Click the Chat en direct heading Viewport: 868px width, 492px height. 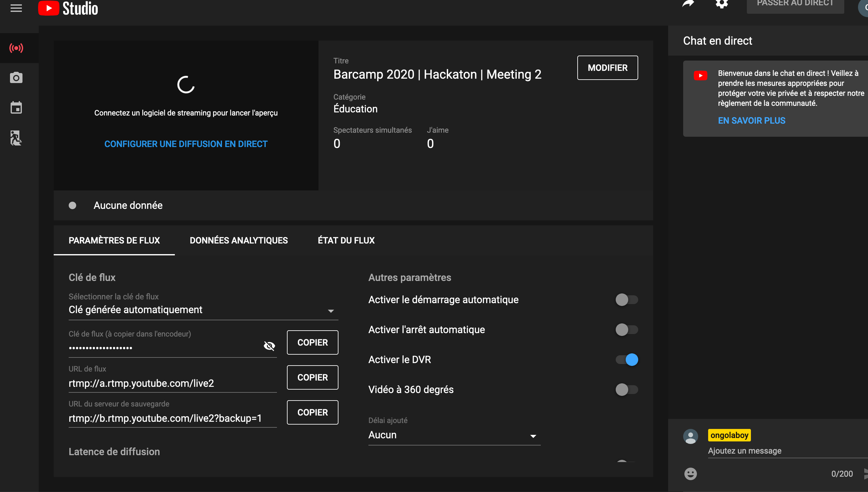(718, 41)
